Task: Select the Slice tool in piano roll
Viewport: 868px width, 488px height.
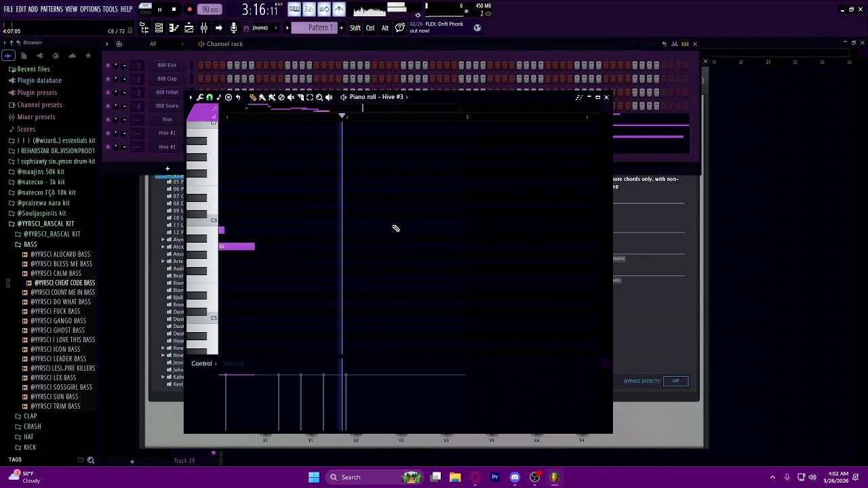Action: [301, 97]
